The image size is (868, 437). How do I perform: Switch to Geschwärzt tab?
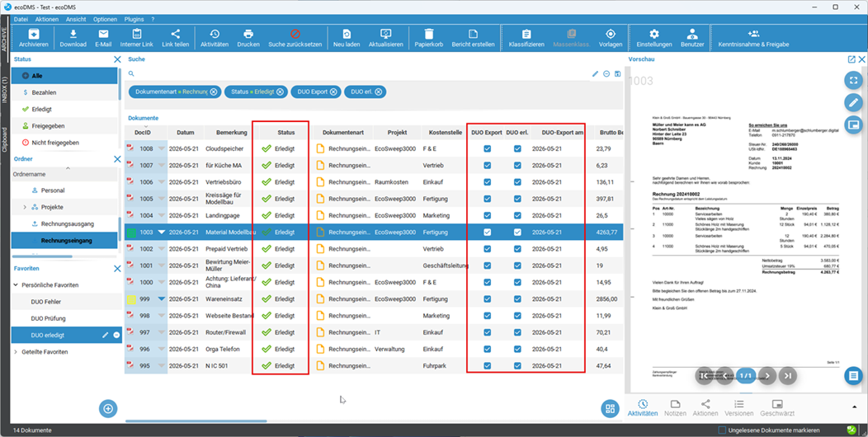pyautogui.click(x=777, y=408)
